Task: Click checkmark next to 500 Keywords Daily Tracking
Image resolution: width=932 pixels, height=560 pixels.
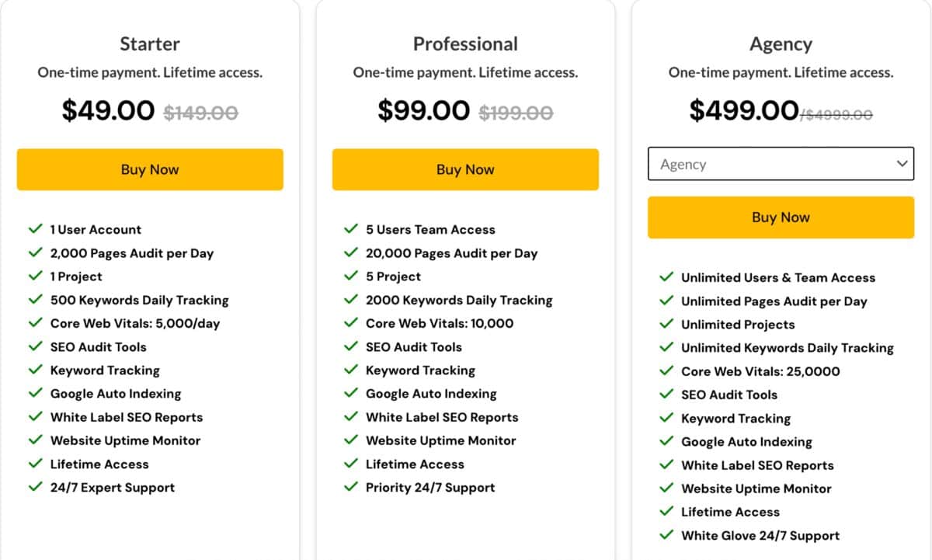Action: 35,300
